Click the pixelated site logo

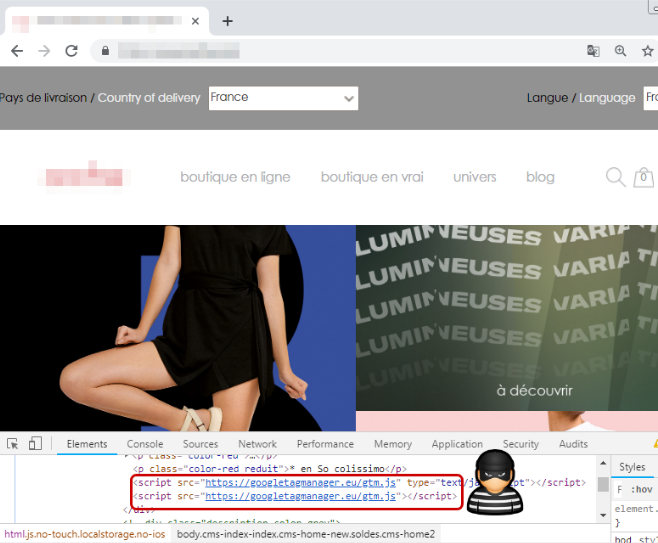click(84, 176)
